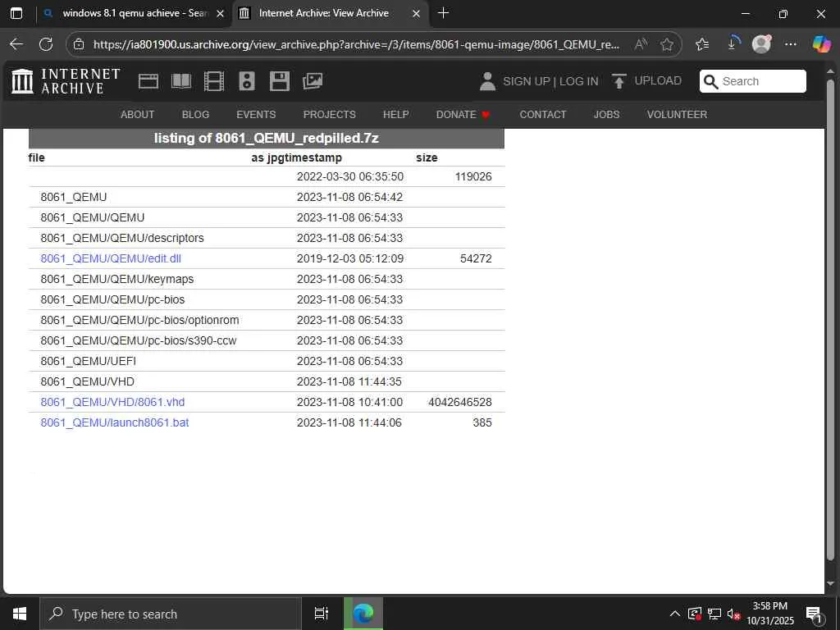Open the Texts book icon

coord(181,81)
